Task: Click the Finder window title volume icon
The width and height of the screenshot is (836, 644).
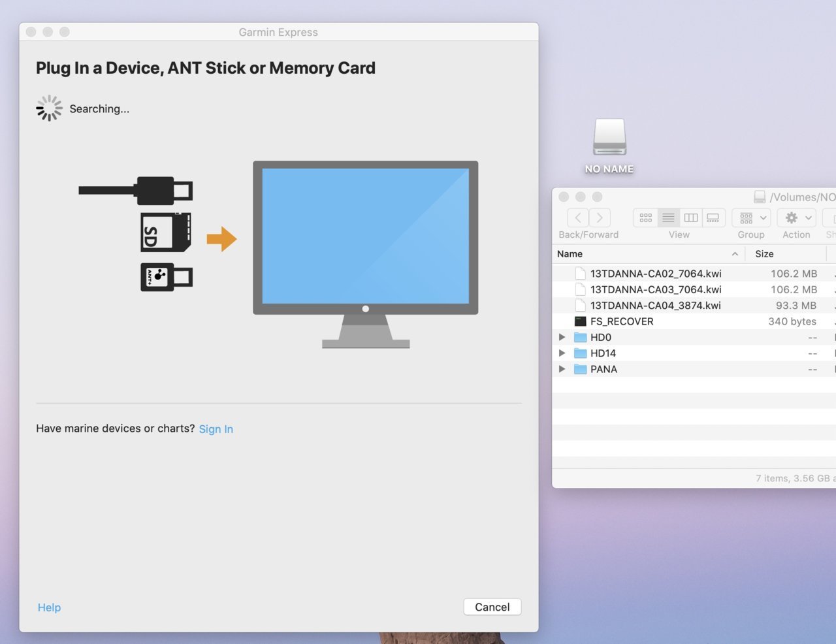Action: pos(760,197)
